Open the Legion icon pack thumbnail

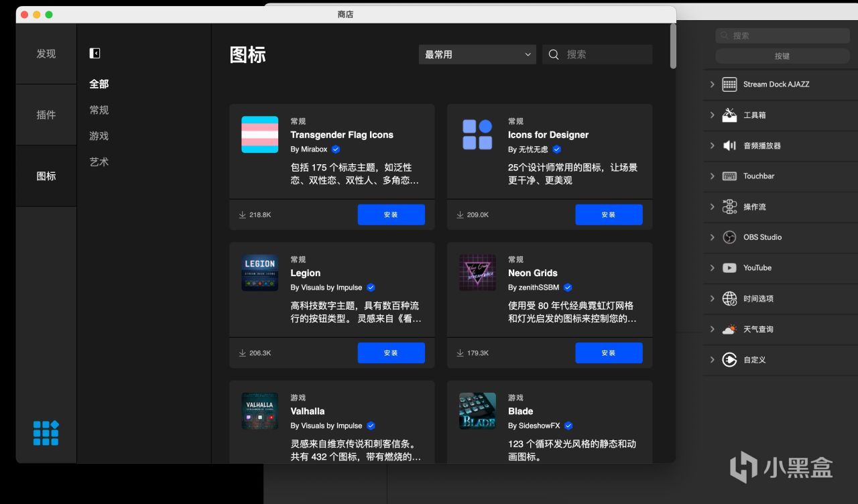(260, 273)
